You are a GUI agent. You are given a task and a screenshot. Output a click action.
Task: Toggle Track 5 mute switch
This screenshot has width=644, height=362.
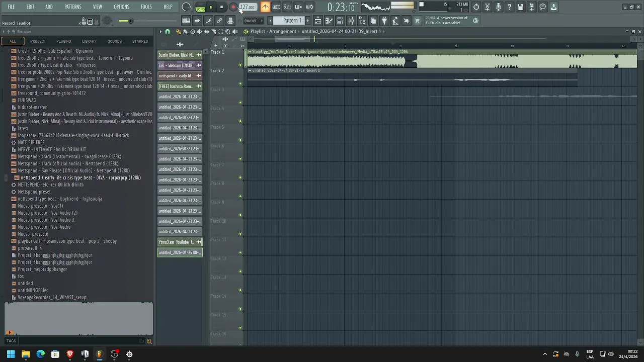pos(240,140)
